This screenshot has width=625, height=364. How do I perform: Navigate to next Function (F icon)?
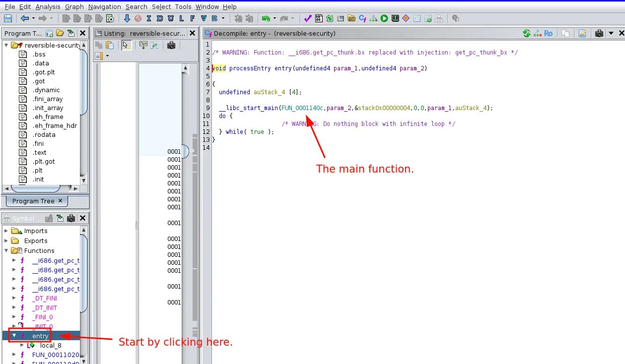click(x=192, y=18)
